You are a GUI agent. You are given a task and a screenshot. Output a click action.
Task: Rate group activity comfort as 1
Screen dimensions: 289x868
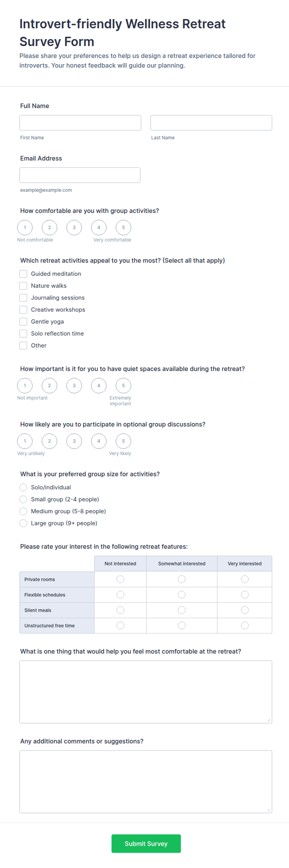pyautogui.click(x=25, y=228)
